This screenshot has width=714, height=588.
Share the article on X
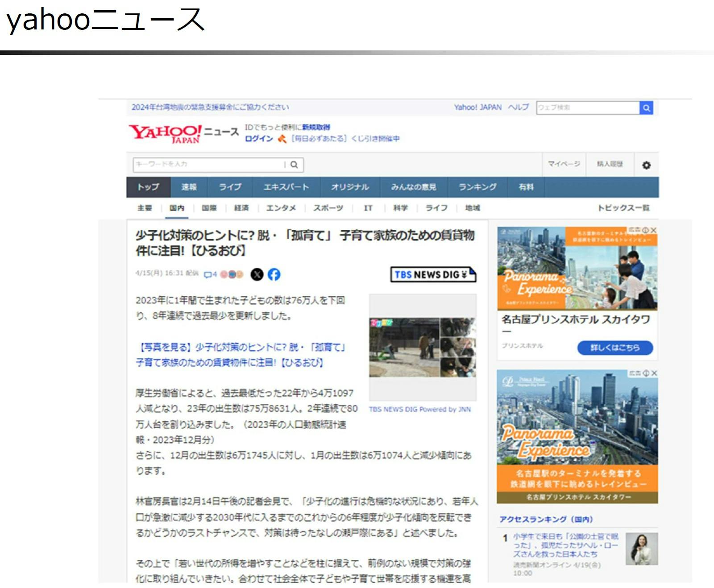257,274
